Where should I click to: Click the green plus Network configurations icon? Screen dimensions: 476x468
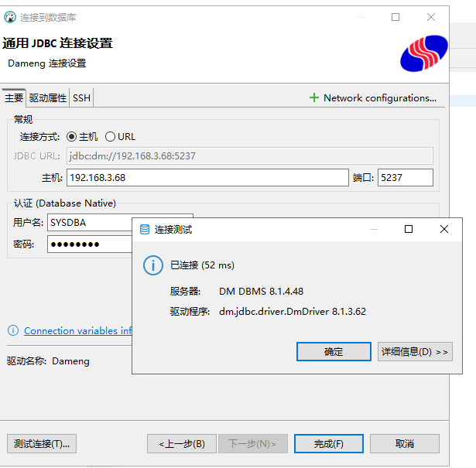click(x=314, y=97)
